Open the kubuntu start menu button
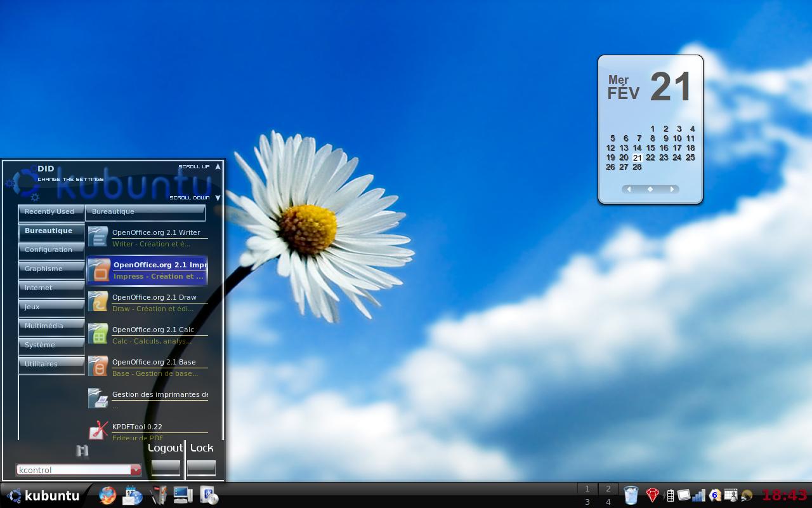 (43, 496)
